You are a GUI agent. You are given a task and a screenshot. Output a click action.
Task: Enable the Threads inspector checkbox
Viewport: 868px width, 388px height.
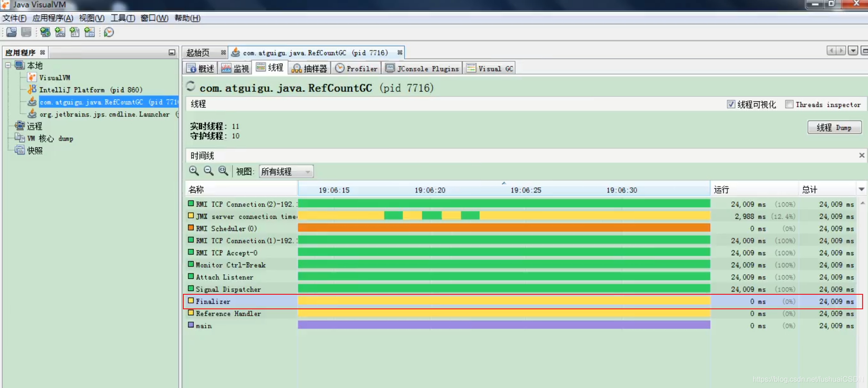point(789,104)
